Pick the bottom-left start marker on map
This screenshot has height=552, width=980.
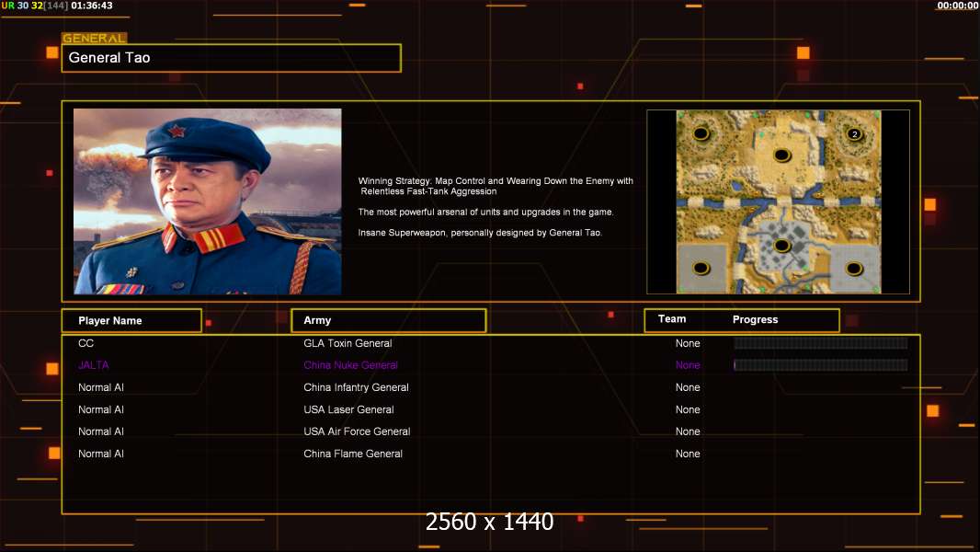pyautogui.click(x=701, y=269)
